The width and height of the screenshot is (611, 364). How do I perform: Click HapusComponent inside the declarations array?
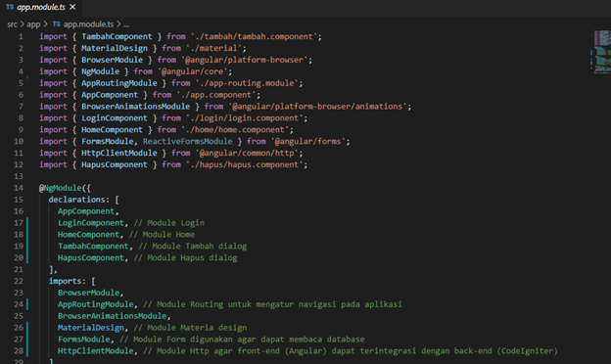91,258
